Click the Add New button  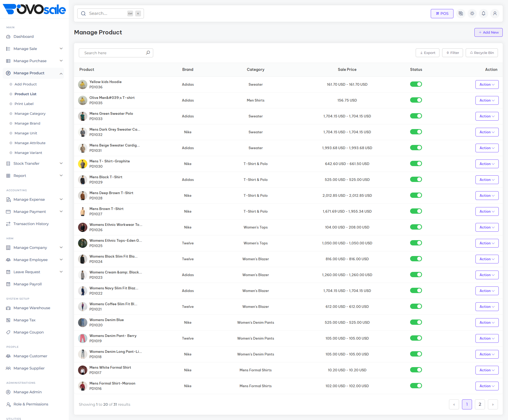[x=488, y=32]
